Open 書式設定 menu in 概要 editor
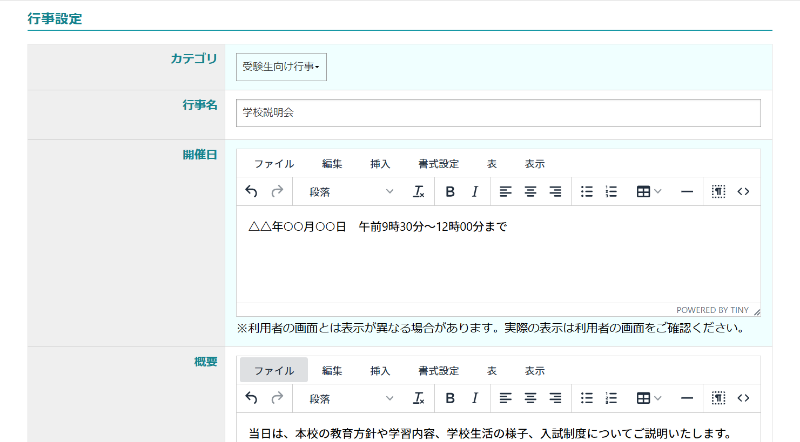800x442 pixels. pyautogui.click(x=438, y=370)
